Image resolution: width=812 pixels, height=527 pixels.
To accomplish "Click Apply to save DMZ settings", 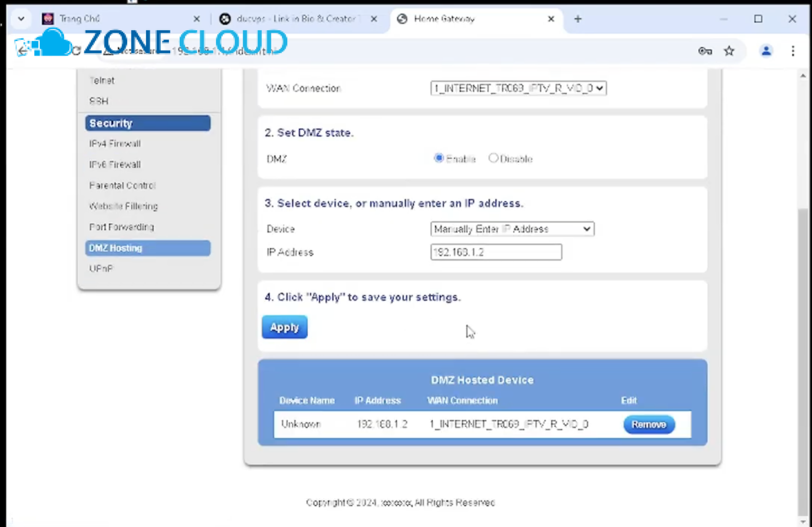I will [285, 327].
